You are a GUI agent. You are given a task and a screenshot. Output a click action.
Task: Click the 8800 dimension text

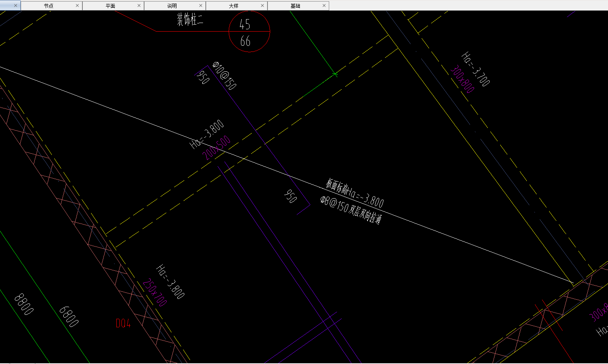(24, 304)
